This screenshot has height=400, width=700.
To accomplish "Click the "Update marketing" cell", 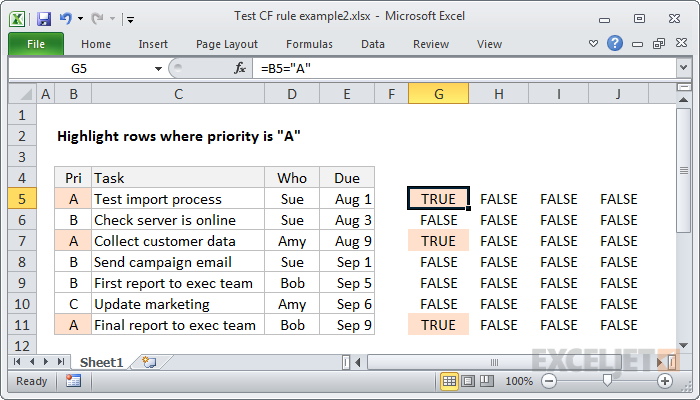I will [178, 304].
